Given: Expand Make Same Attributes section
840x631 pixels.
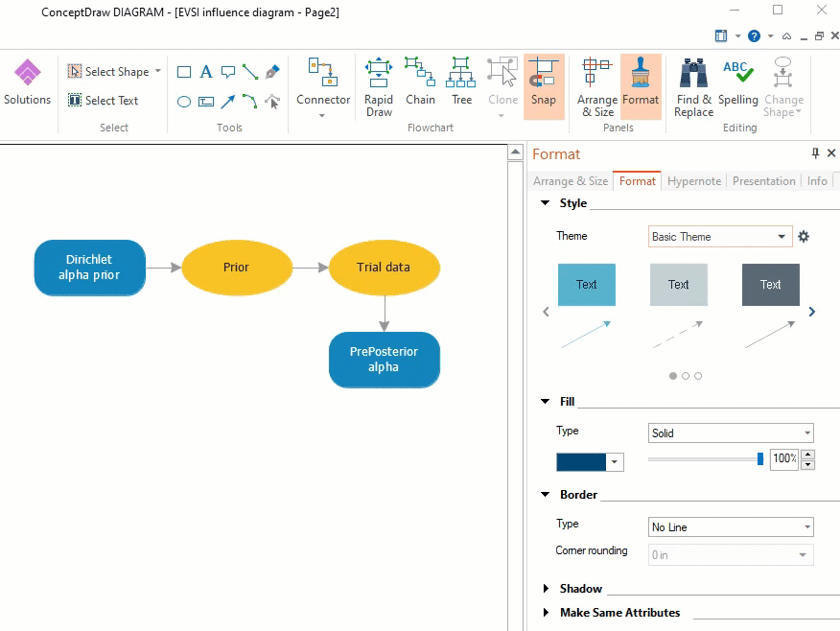Looking at the screenshot, I should click(x=546, y=612).
